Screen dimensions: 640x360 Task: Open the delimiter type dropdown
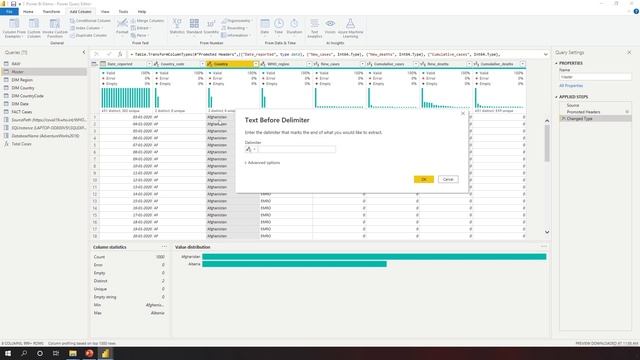coord(251,149)
